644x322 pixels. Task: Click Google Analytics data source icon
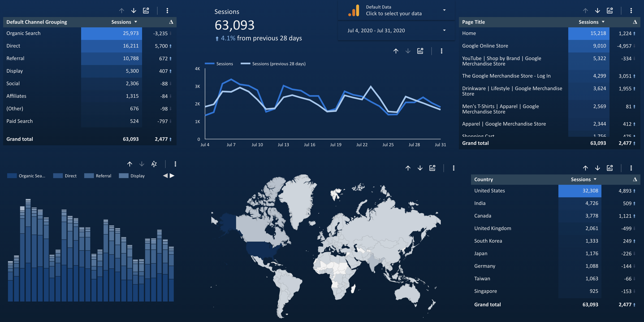(x=354, y=11)
